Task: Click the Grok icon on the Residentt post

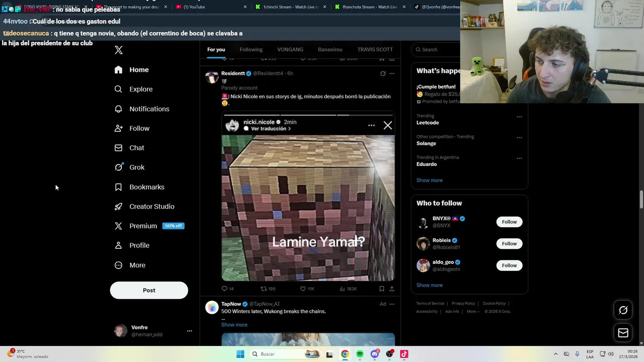Action: pyautogui.click(x=383, y=73)
